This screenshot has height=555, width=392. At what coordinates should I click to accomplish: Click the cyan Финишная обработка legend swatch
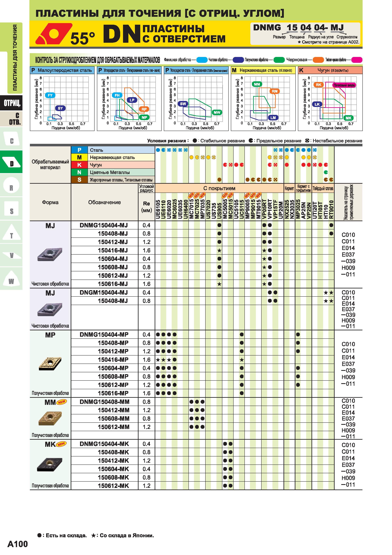tap(202, 60)
